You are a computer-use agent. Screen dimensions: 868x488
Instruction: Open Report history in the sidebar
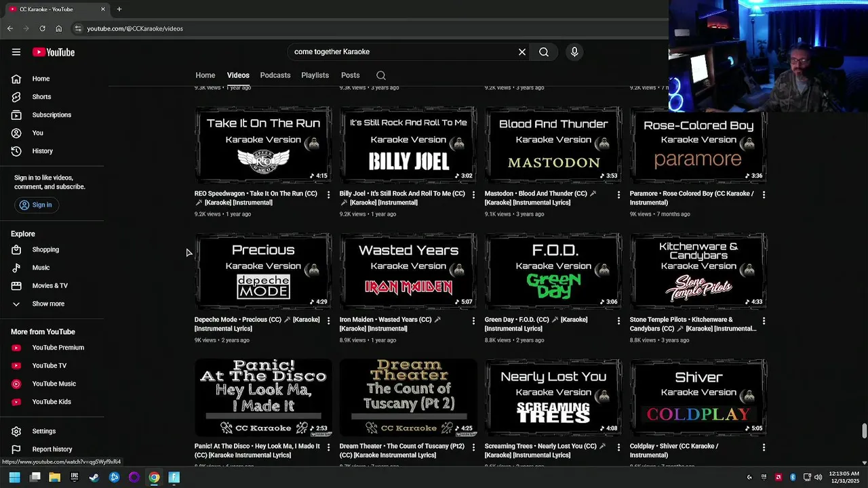(x=52, y=449)
